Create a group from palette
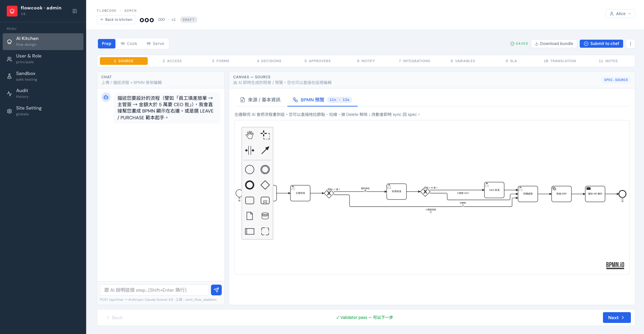 265,231
